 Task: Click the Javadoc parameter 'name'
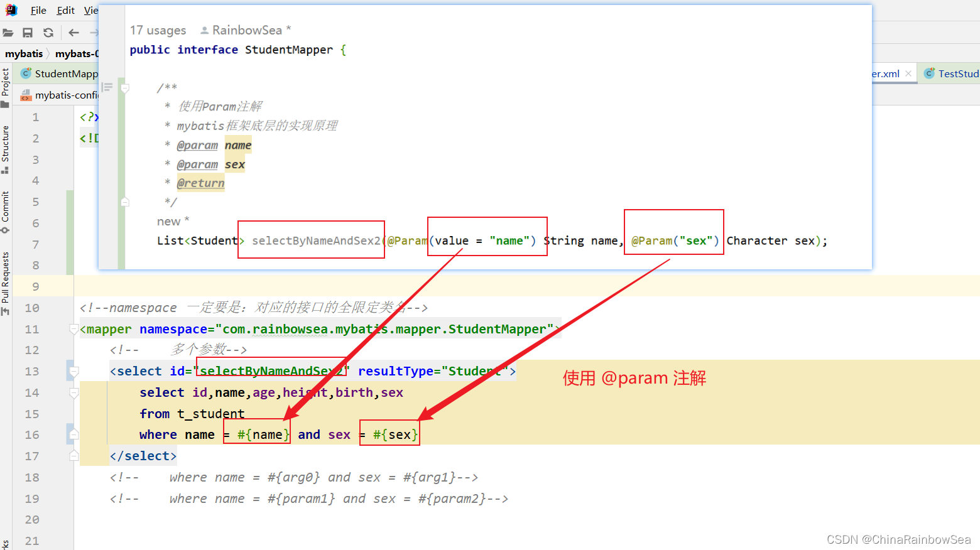238,145
